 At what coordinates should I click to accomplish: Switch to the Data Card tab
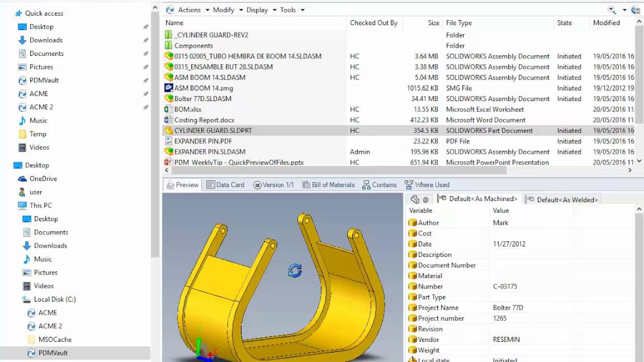click(x=225, y=185)
